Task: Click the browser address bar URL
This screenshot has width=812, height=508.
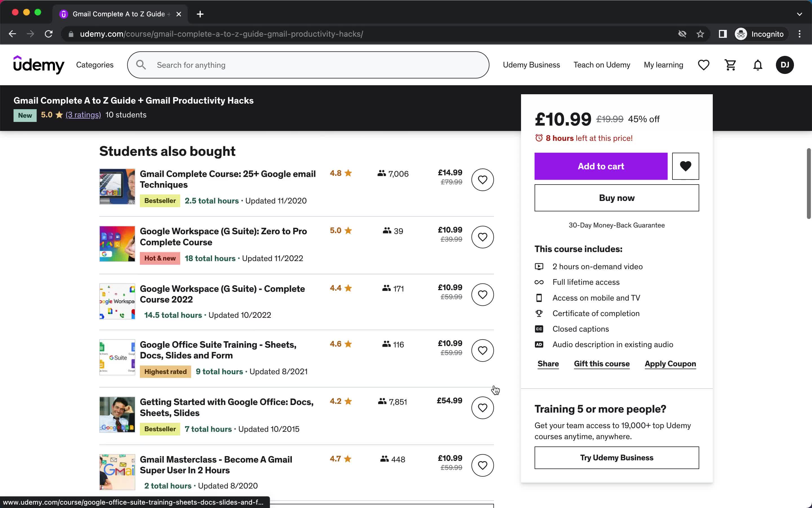Action: coord(221,34)
